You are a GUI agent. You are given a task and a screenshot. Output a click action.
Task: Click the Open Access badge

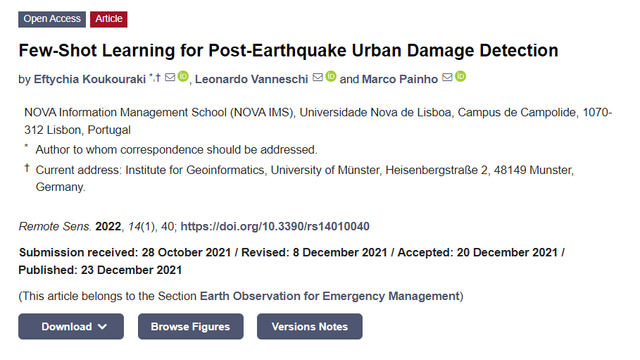pos(52,19)
